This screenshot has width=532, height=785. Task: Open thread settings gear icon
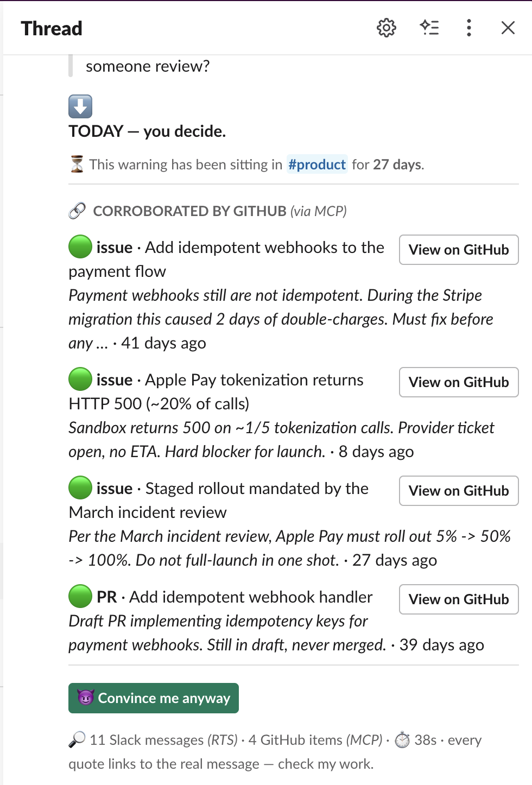pos(387,28)
